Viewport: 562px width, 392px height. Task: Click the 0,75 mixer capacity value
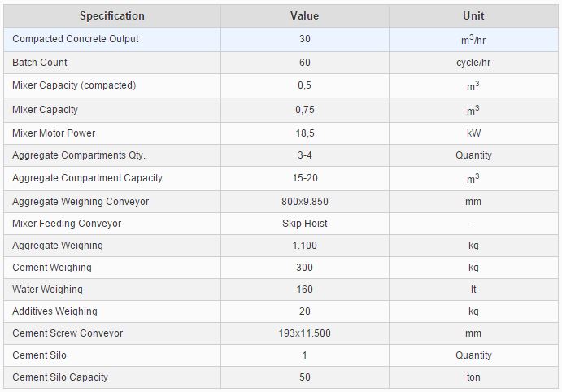[x=304, y=110]
